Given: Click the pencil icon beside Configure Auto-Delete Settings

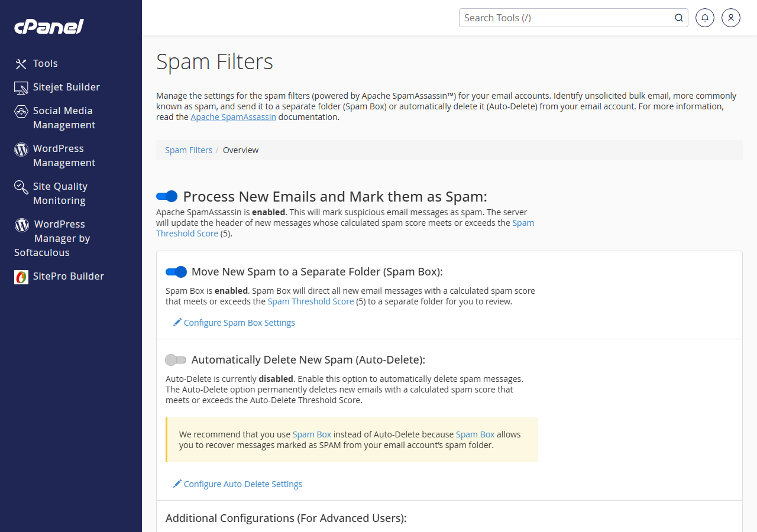Looking at the screenshot, I should (177, 484).
